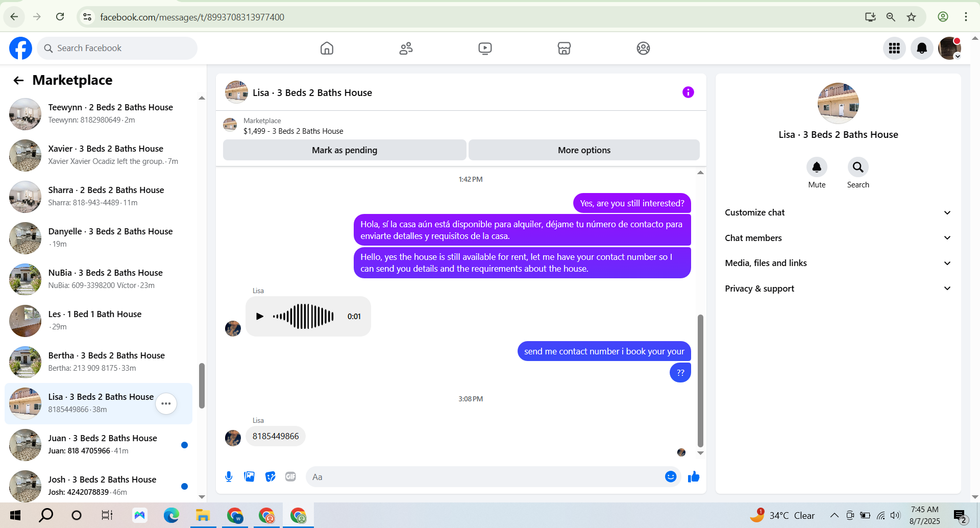This screenshot has width=980, height=528.
Task: Open Bertha's 3 Beds 2 Baths chat
Action: point(99,362)
